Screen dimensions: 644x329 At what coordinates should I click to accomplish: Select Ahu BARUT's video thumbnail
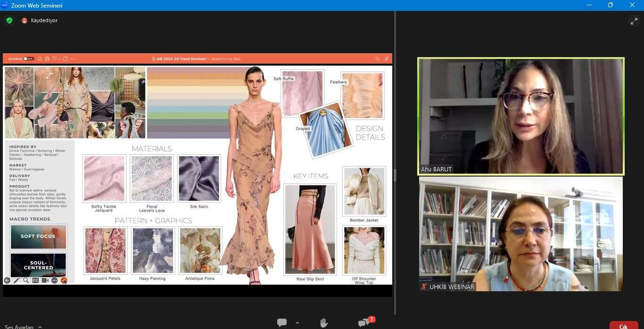pos(520,116)
